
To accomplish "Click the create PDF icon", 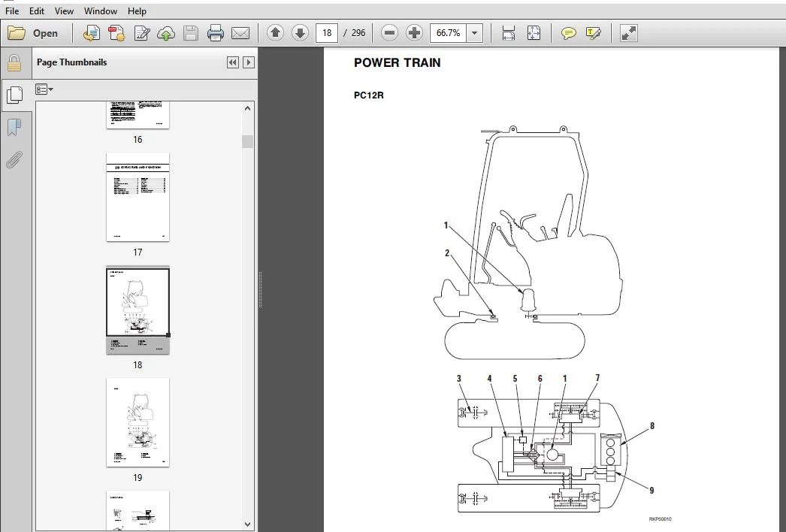I will 116,33.
